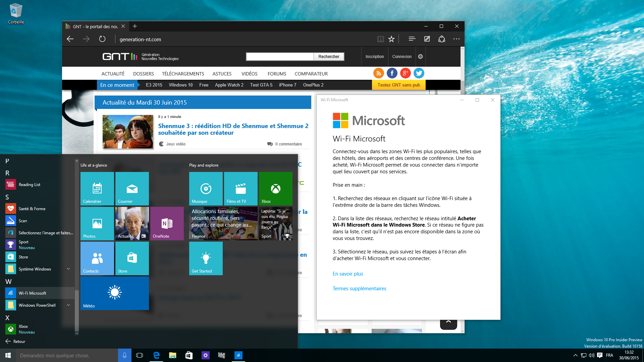Open the TÉLÉCHARGEMENTS menu item
The width and height of the screenshot is (644, 362).
click(183, 74)
